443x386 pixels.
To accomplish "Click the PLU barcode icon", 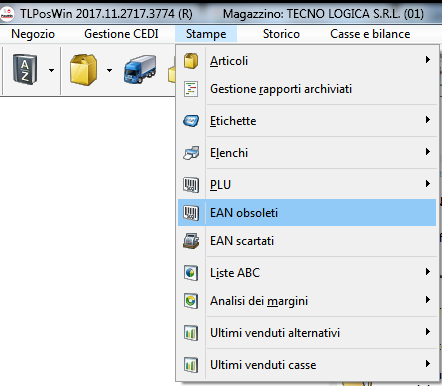I will point(191,185).
